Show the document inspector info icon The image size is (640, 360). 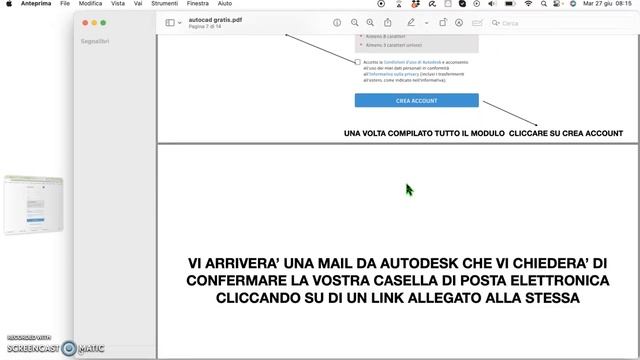point(337,23)
